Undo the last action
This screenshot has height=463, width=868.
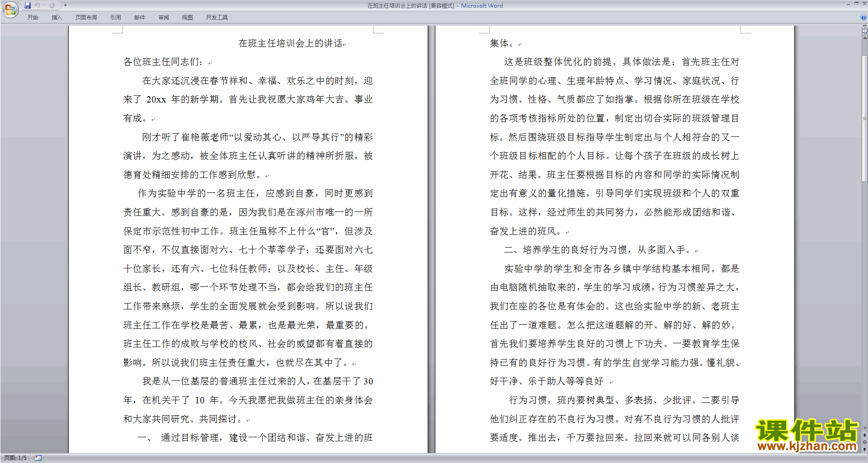[x=38, y=5]
